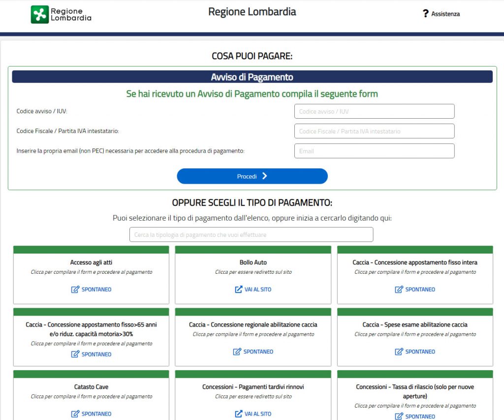This screenshot has width=504, height=420.
Task: Select the Catasto Cave card title
Action: click(91, 387)
